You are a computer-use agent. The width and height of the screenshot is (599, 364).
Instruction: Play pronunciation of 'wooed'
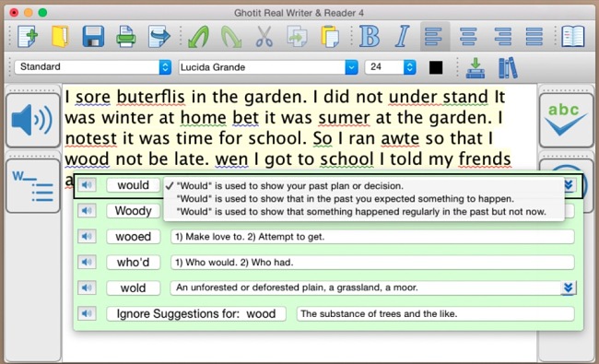(x=87, y=237)
